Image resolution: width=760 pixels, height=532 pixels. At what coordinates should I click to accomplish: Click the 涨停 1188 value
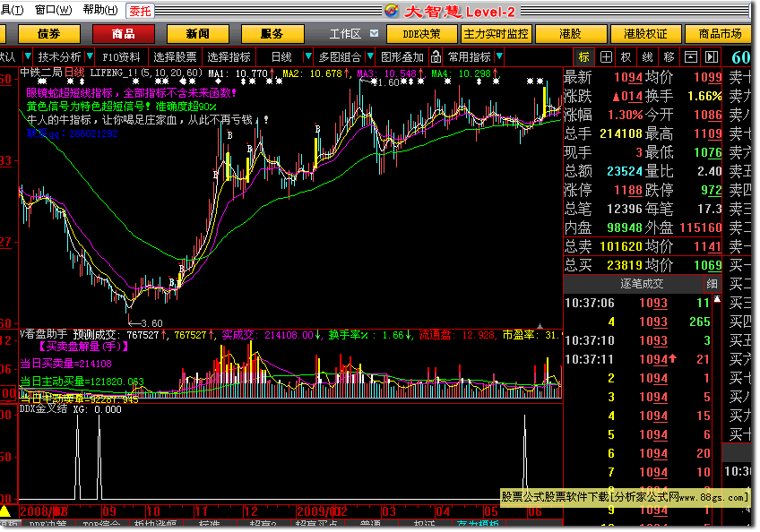tap(628, 191)
